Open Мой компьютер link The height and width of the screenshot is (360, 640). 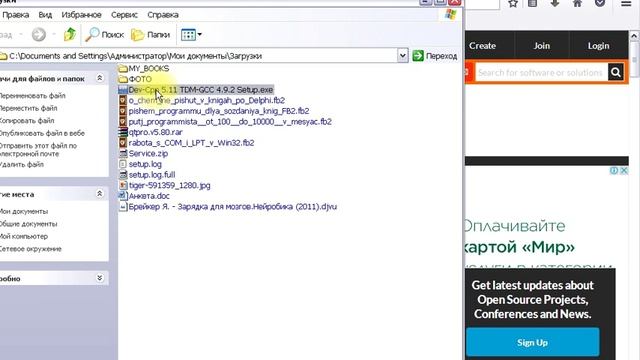tap(24, 236)
